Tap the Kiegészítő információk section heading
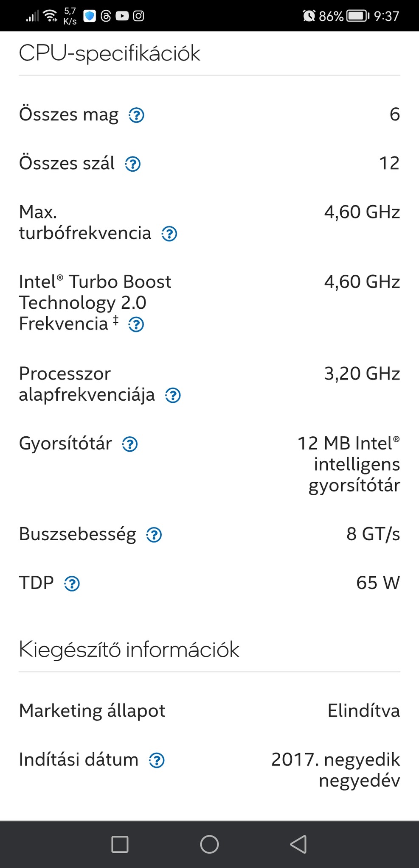The image size is (419, 868). 129,650
